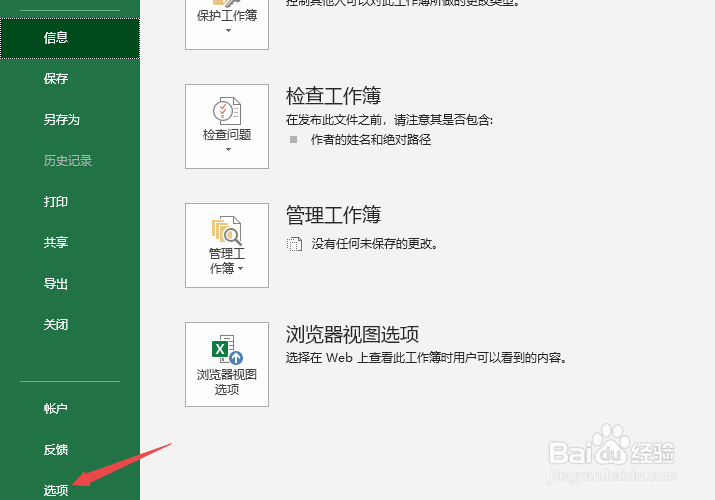Click the text 在发布此文件之前，请注意其是否包含:

pos(389,120)
